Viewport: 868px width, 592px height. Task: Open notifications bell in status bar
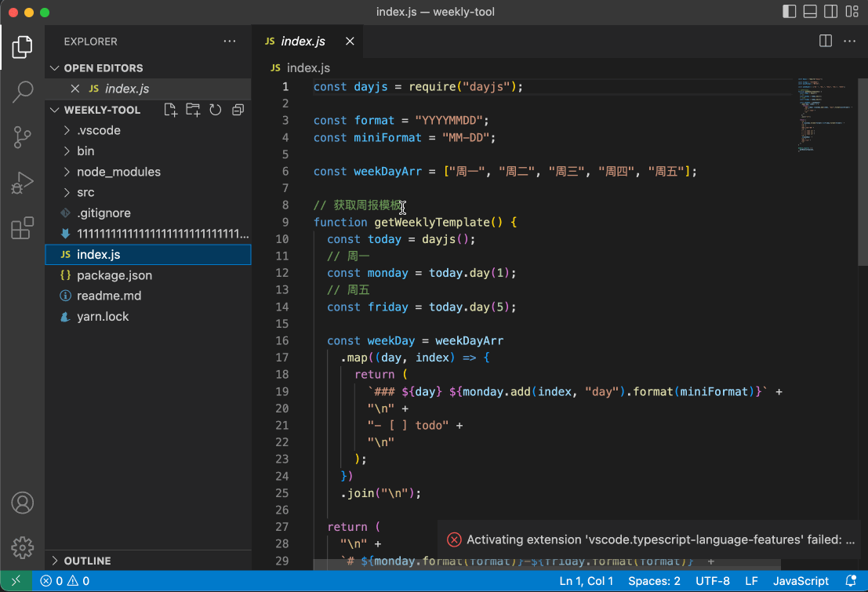pyautogui.click(x=851, y=581)
